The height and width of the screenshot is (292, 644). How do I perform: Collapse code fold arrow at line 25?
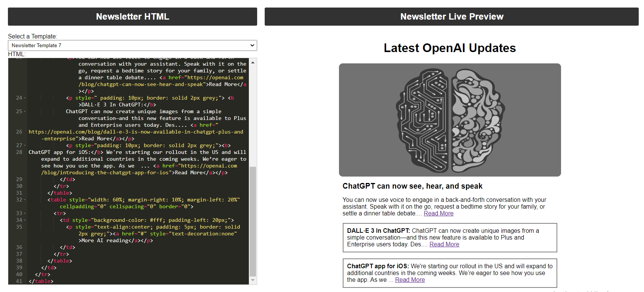[x=25, y=112]
